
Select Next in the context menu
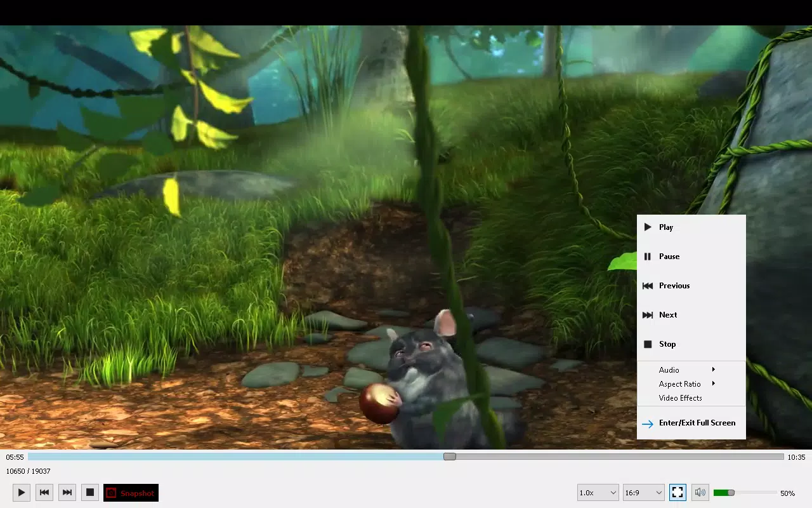(691, 315)
